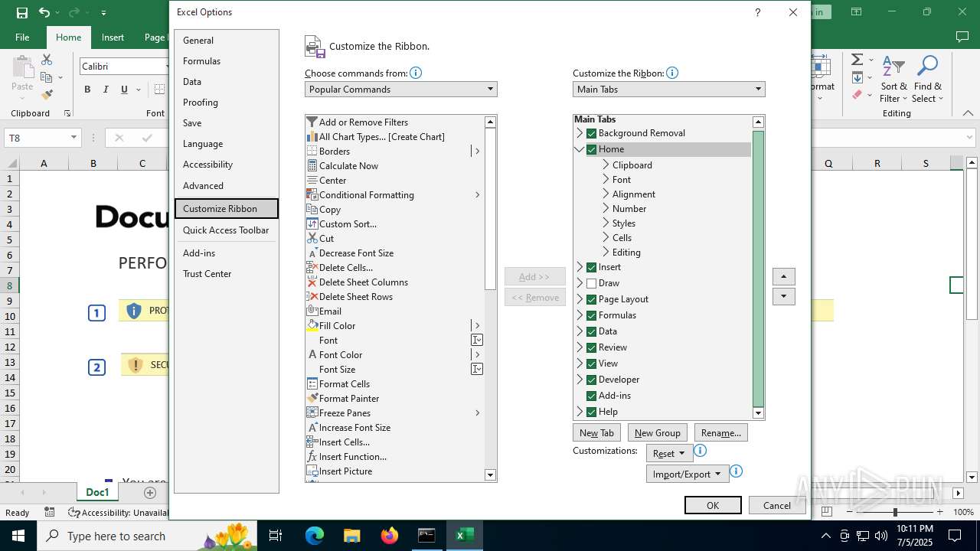Select Cut scissors command icon
The image size is (980, 551).
pyautogui.click(x=312, y=238)
